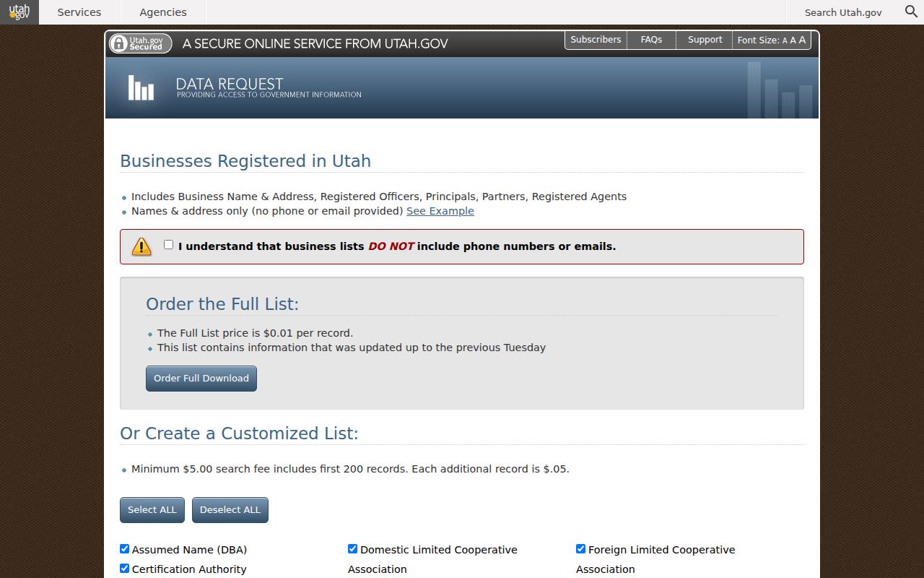This screenshot has height=578, width=924.
Task: Open the Support tab
Action: pyautogui.click(x=705, y=40)
